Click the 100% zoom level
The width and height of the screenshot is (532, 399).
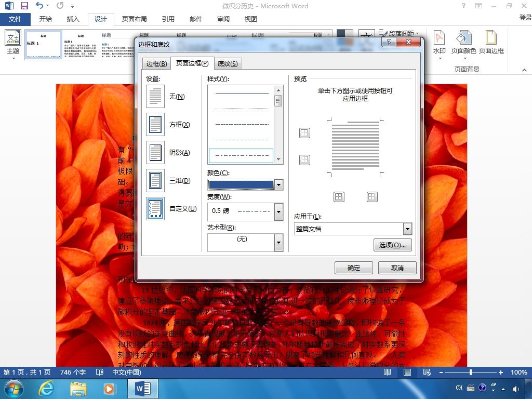pyautogui.click(x=519, y=372)
